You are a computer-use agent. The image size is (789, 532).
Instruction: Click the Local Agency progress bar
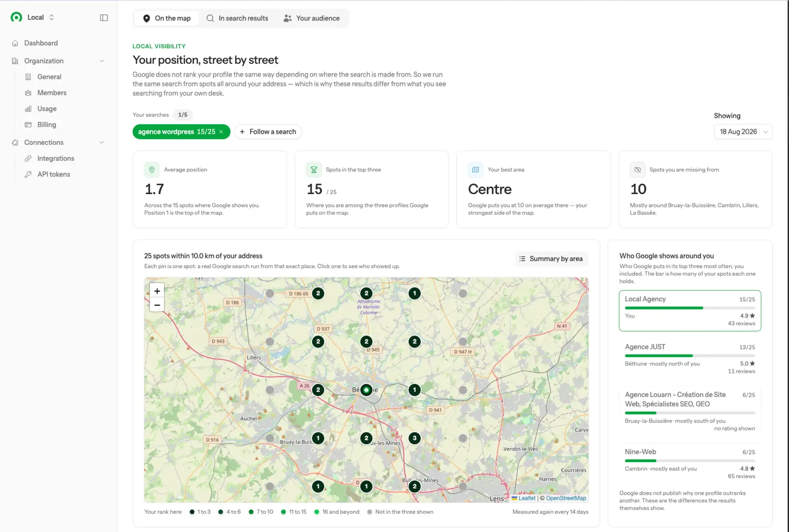click(690, 308)
